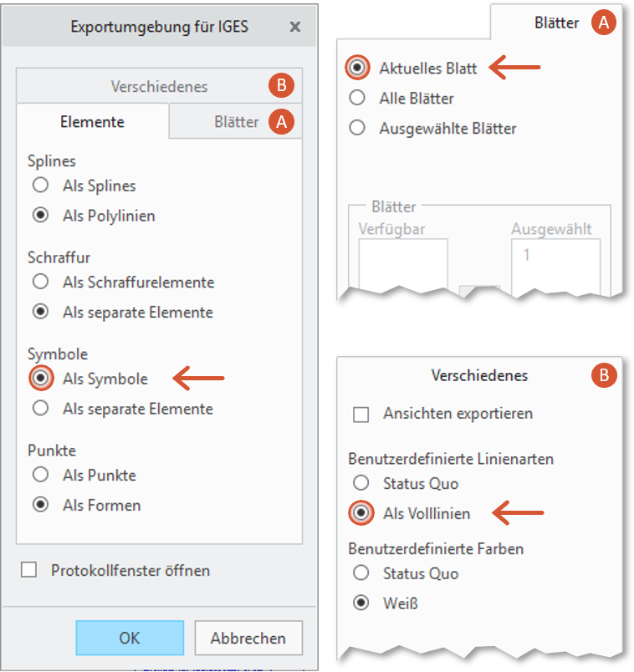Choose Weiß under Benutzerdefinierte Farben
This screenshot has height=672, width=634.
coord(361,603)
